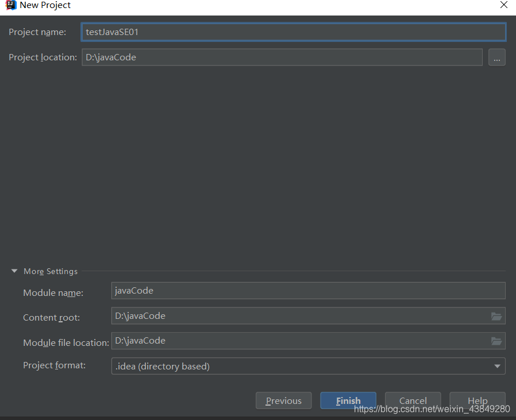Viewport: 516px width, 420px height.
Task: Click the 'Module name:' label
Action: click(x=53, y=292)
